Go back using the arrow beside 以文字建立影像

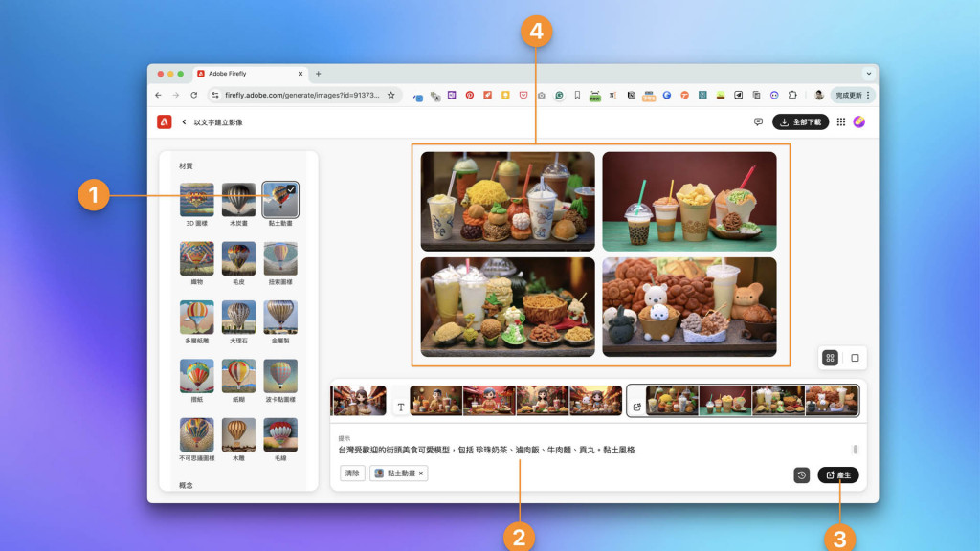coord(184,121)
